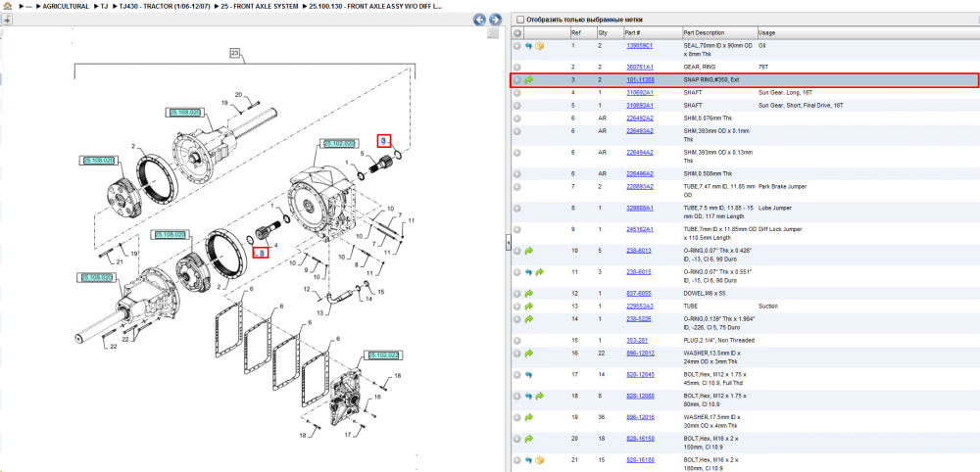This screenshot has width=980, height=472.
Task: Select 'Sun Gear, Long, 16T' usage text
Action: (x=784, y=93)
